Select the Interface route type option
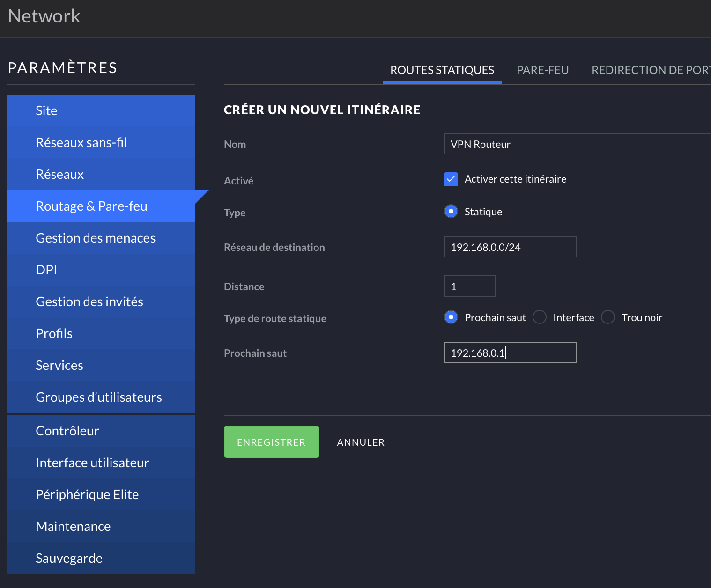Image resolution: width=711 pixels, height=588 pixels. coord(540,317)
